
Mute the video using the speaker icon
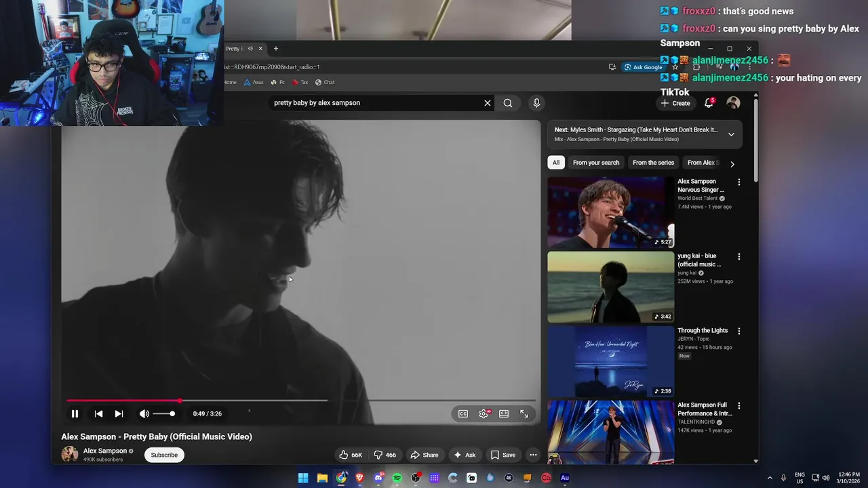click(x=144, y=413)
